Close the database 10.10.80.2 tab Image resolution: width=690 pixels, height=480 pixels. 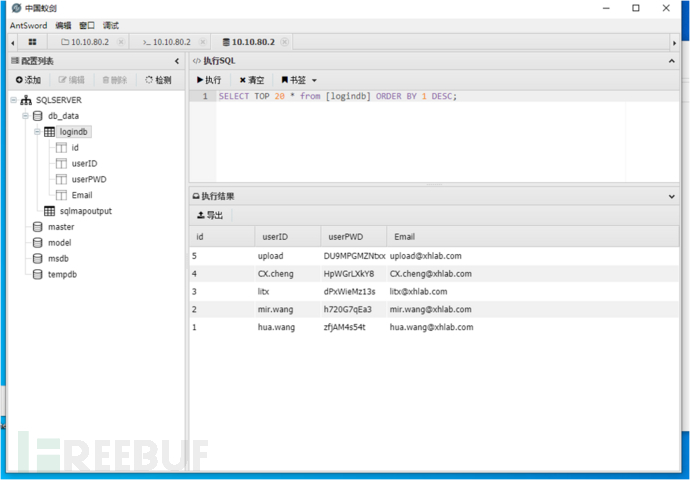[285, 42]
